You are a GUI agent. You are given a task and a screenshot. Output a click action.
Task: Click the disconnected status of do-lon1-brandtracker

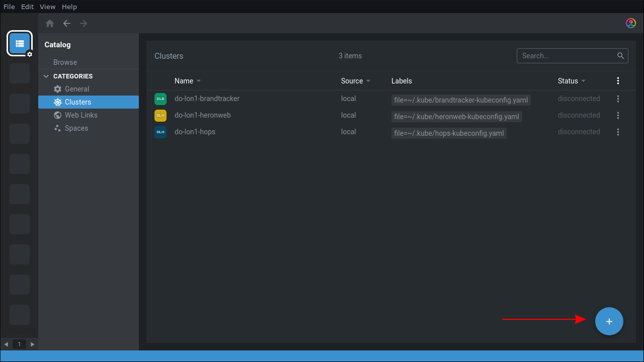click(579, 99)
